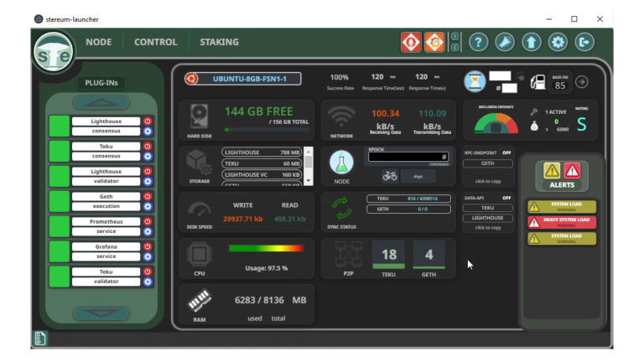
Task: Open the HEAVY SYSTEM LOAD red alert
Action: tap(562, 222)
